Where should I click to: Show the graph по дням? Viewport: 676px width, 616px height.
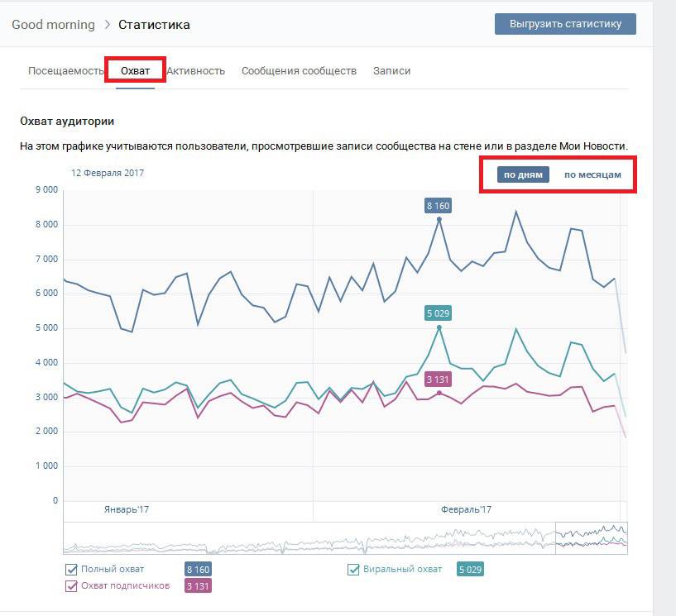523,174
